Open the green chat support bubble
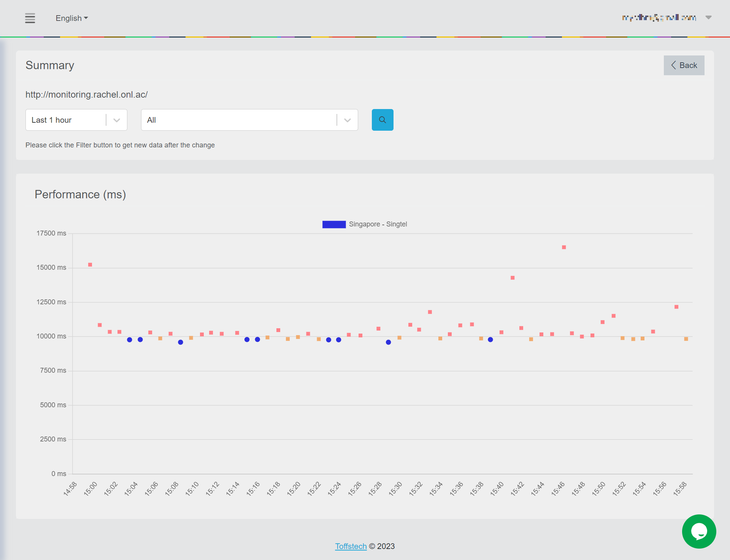 point(698,531)
